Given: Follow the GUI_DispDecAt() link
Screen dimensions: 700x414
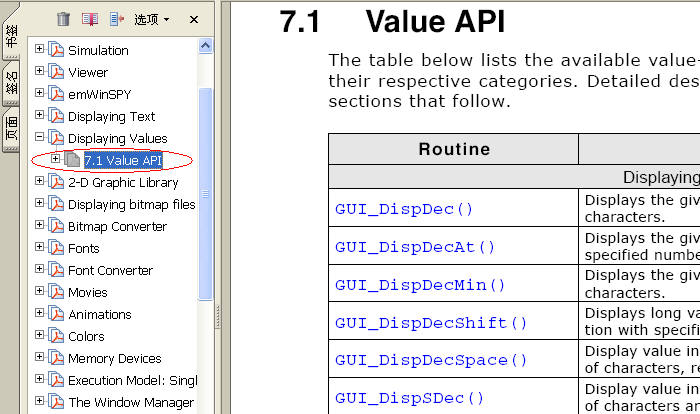Looking at the screenshot, I should tap(415, 247).
